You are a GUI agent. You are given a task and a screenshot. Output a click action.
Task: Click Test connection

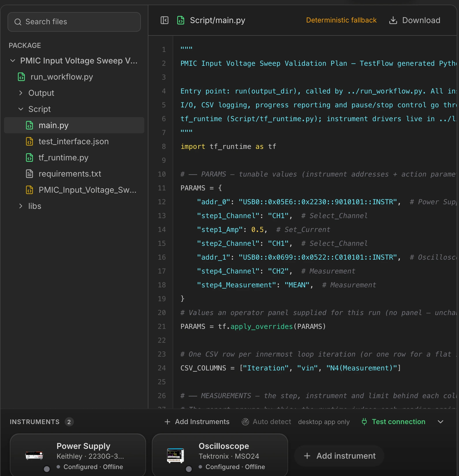(393, 422)
